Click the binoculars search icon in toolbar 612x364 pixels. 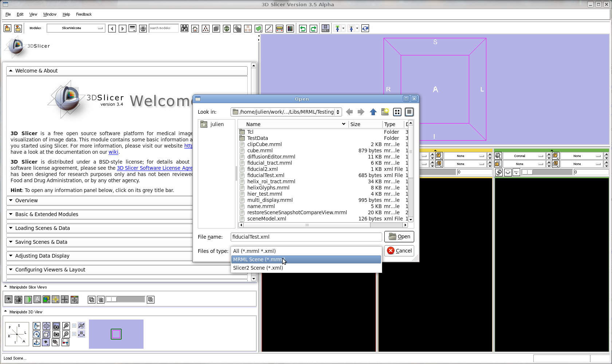(185, 28)
